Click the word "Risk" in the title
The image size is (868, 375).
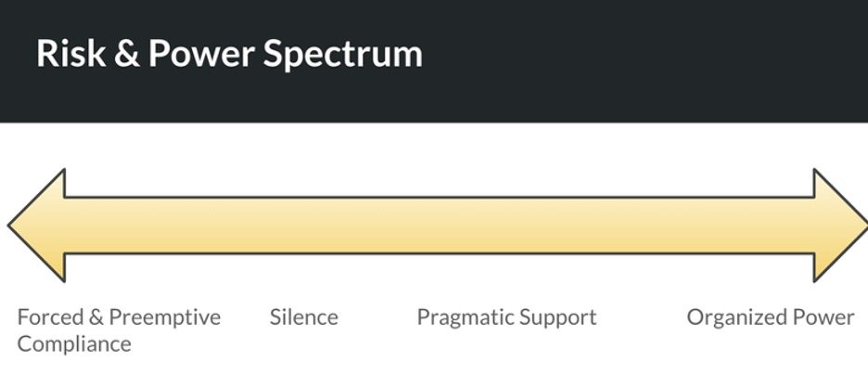tap(67, 54)
